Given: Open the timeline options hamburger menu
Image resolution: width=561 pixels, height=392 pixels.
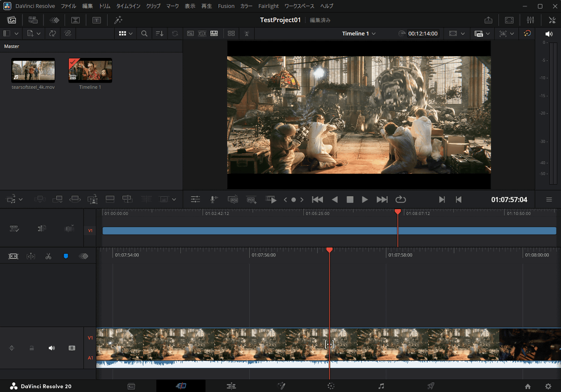Looking at the screenshot, I should tap(549, 200).
